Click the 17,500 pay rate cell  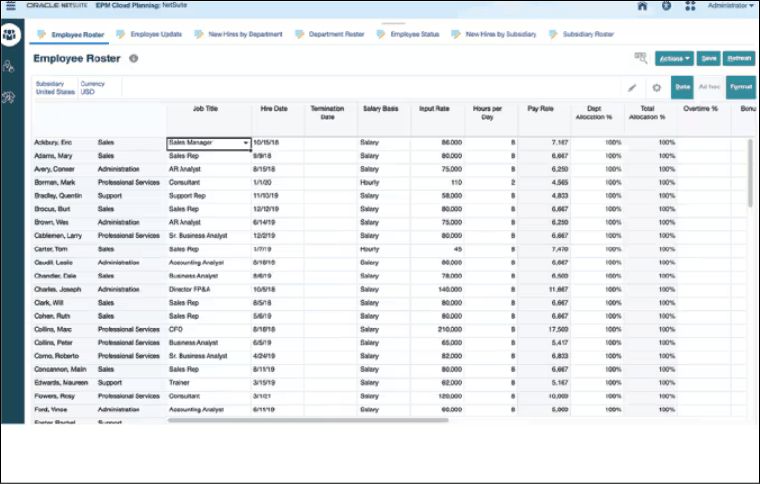544,329
